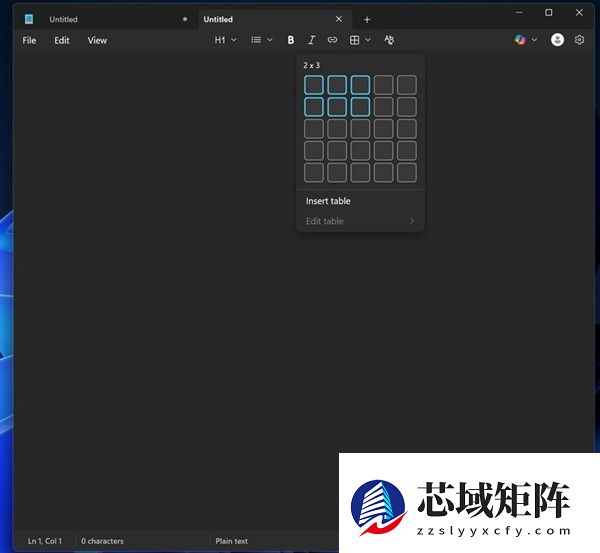Click the Plain text status entry
This screenshot has height=553, width=600.
[232, 541]
